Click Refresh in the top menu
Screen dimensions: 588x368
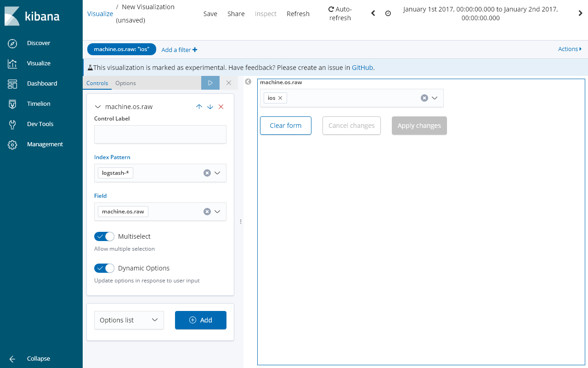click(298, 14)
